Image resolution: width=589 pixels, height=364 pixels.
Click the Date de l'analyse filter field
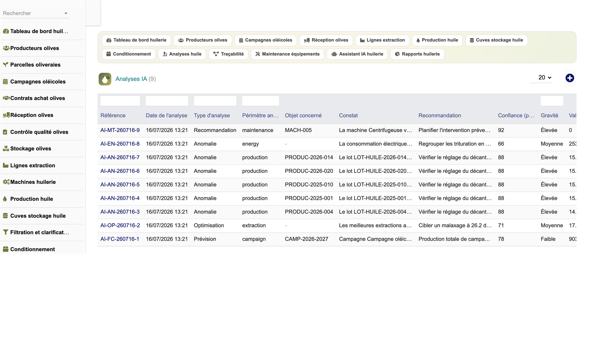tap(167, 101)
